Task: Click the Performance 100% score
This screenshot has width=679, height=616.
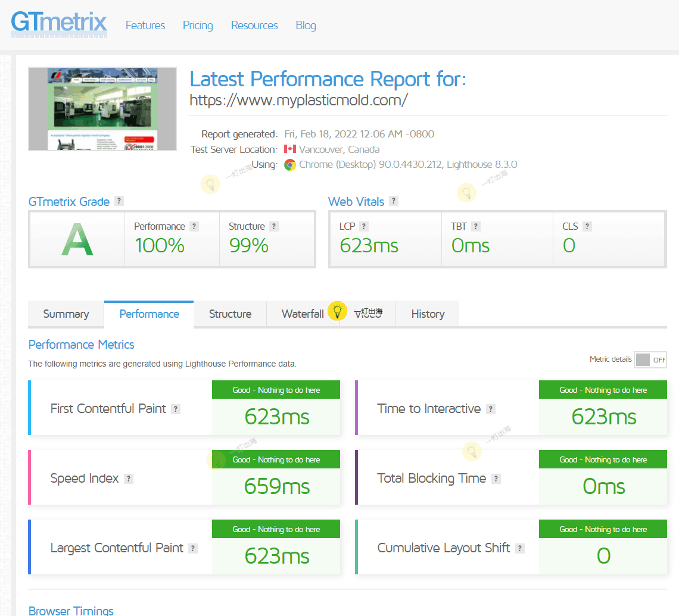Action: pyautogui.click(x=160, y=246)
